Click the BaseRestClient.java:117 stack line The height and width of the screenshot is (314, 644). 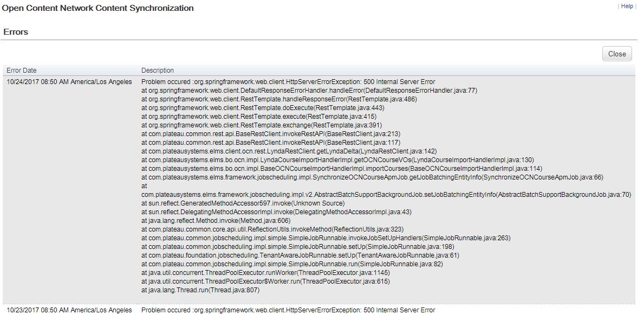pos(271,143)
